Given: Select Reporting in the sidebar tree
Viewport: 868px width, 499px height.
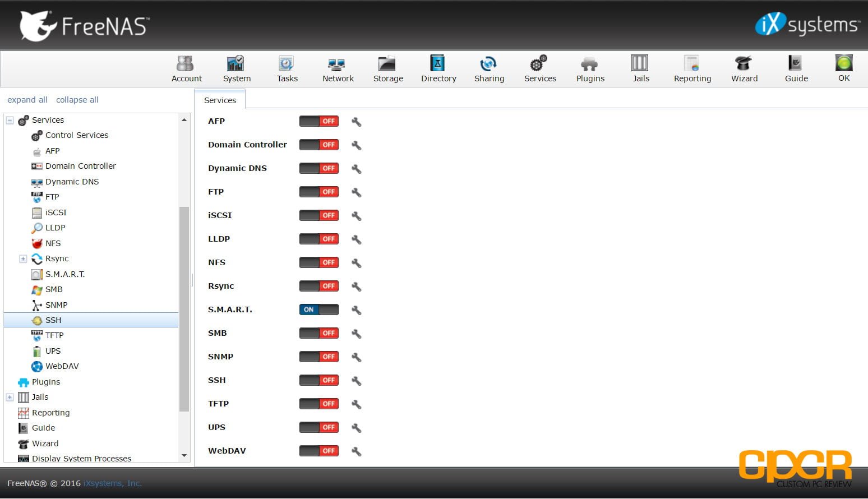Looking at the screenshot, I should 50,413.
